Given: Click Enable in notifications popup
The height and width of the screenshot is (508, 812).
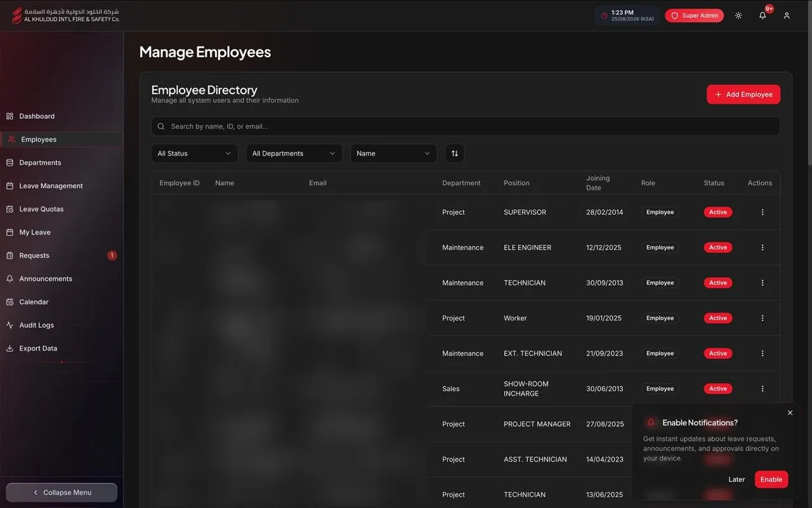Looking at the screenshot, I should (x=771, y=479).
